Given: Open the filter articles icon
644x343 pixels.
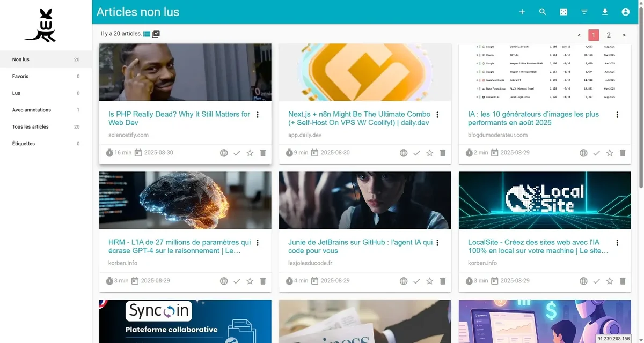Looking at the screenshot, I should pos(584,12).
